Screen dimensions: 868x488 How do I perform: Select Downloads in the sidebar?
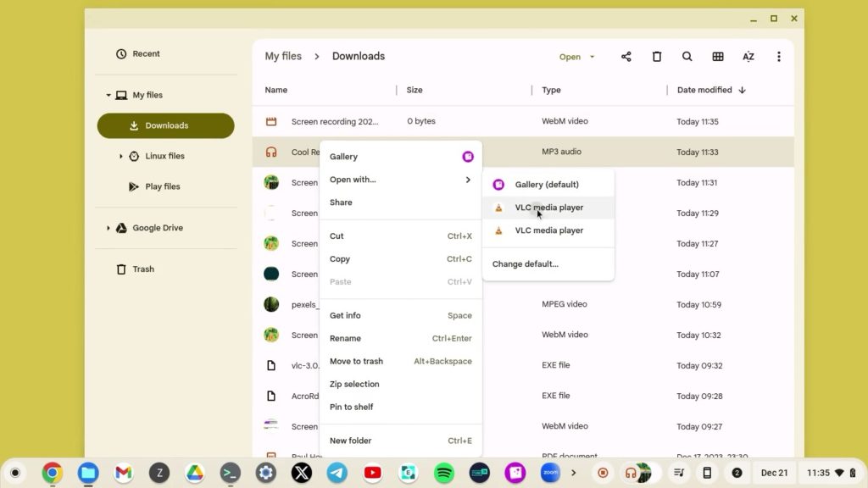166,125
